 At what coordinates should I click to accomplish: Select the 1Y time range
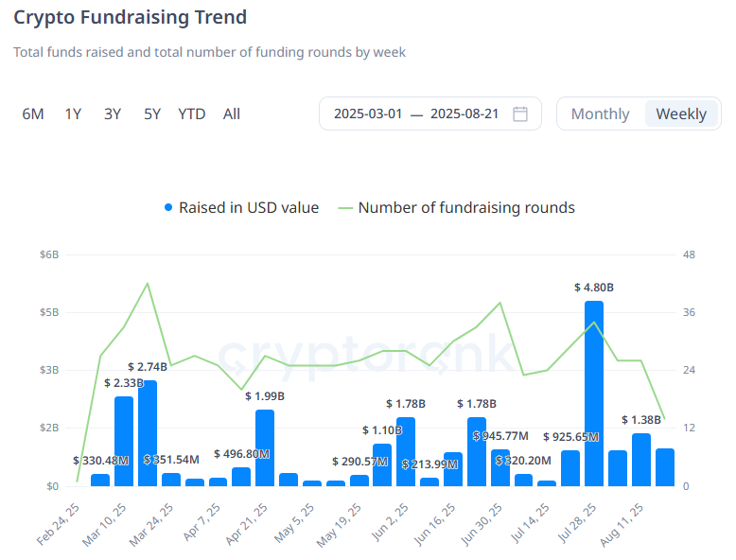click(73, 114)
